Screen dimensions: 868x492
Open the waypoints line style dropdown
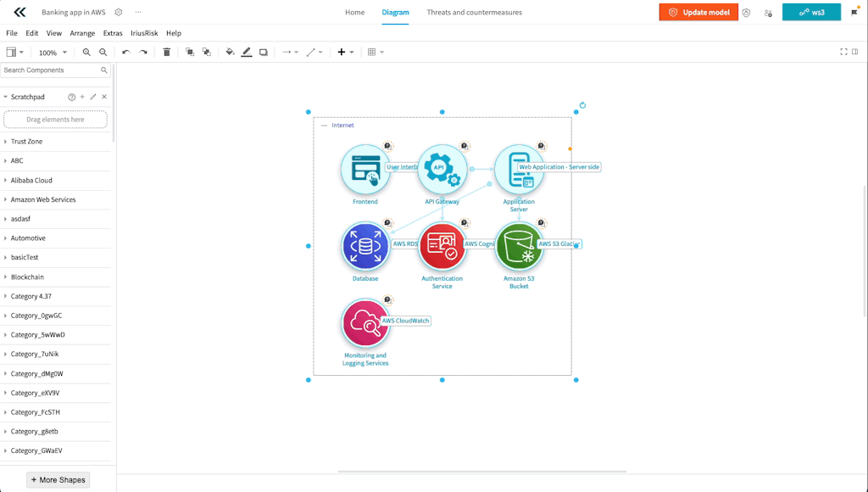(314, 52)
